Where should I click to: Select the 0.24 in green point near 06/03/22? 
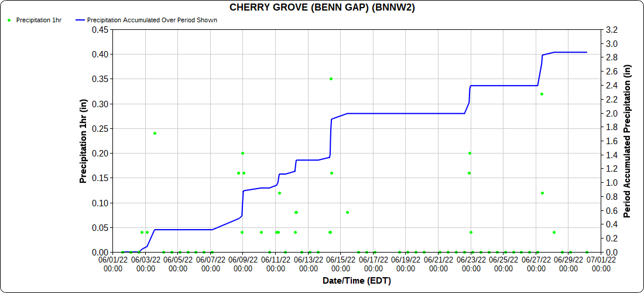click(155, 133)
